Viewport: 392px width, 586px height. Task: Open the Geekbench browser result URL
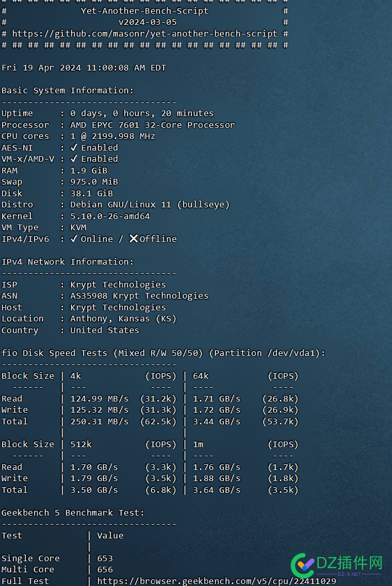click(x=217, y=581)
